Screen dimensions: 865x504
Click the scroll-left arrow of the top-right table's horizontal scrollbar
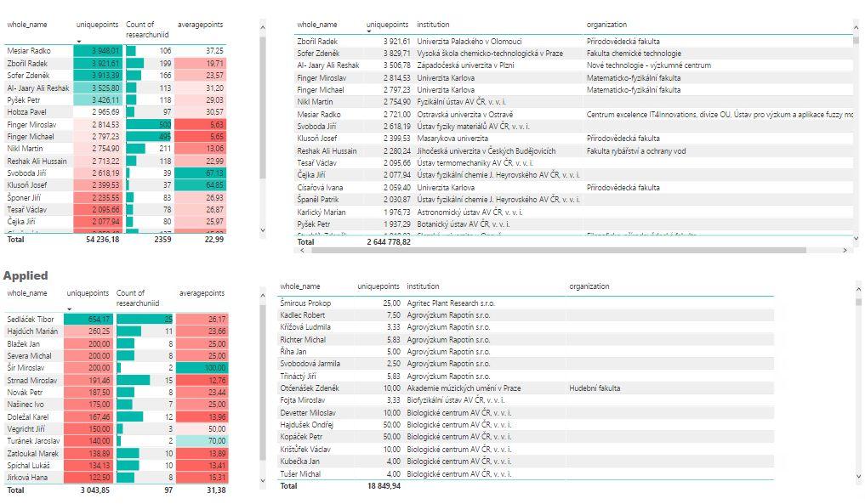tap(299, 250)
